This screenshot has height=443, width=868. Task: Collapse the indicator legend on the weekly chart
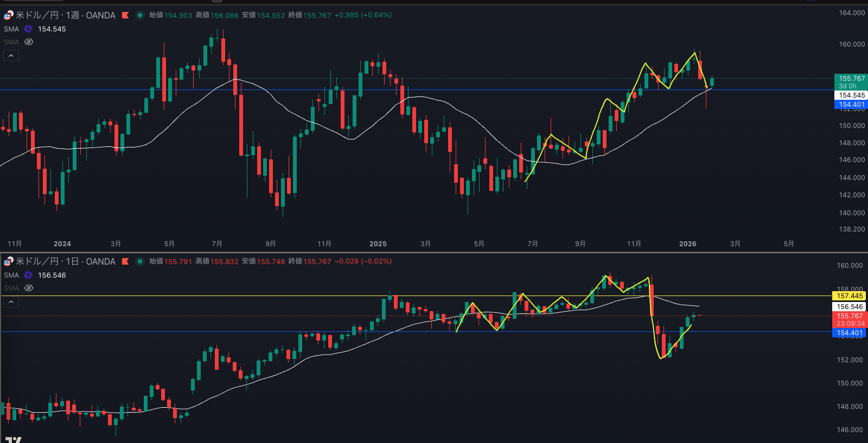pyautogui.click(x=11, y=56)
